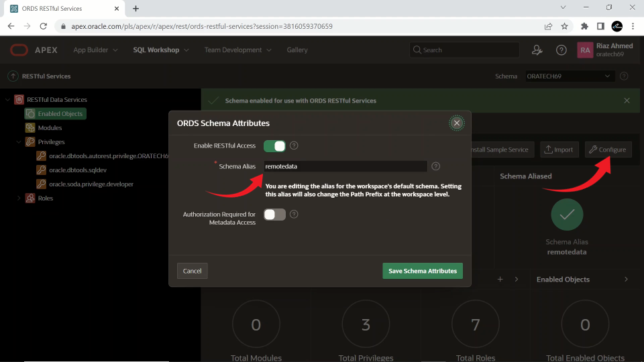The image size is (644, 362).
Task: Click the help icon beside Schema dropdown
Action: 624,76
